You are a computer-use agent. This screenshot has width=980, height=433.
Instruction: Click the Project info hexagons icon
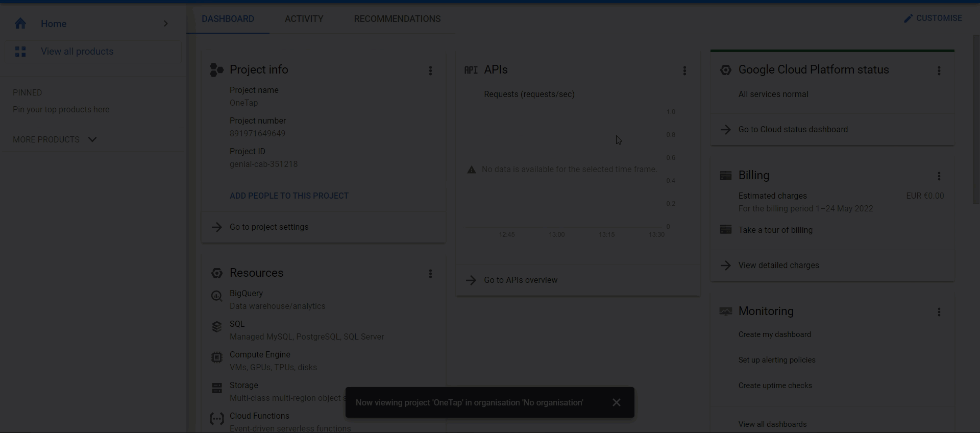(216, 70)
